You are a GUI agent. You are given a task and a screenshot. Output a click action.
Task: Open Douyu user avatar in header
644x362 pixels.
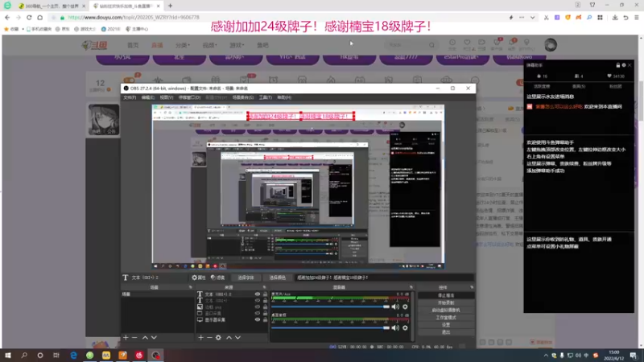coord(551,45)
